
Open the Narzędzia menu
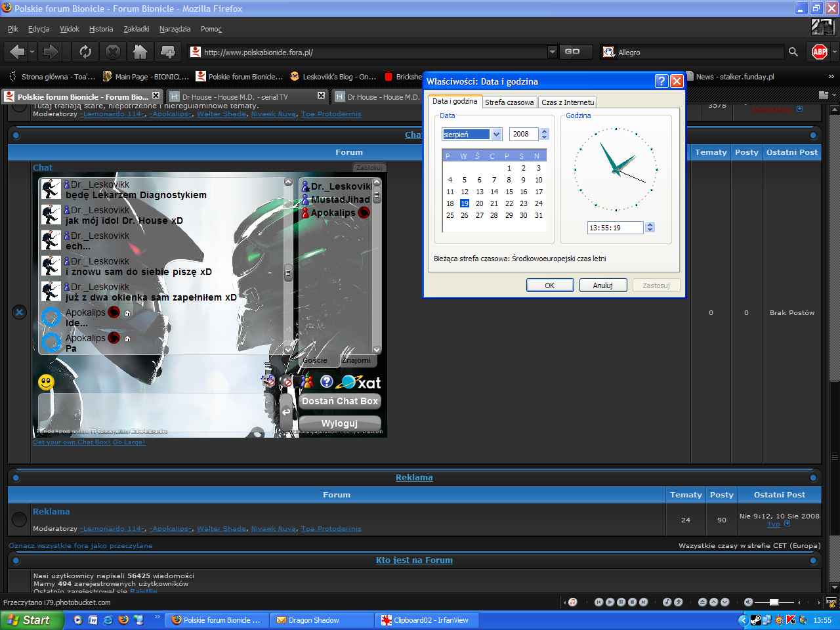tap(175, 29)
